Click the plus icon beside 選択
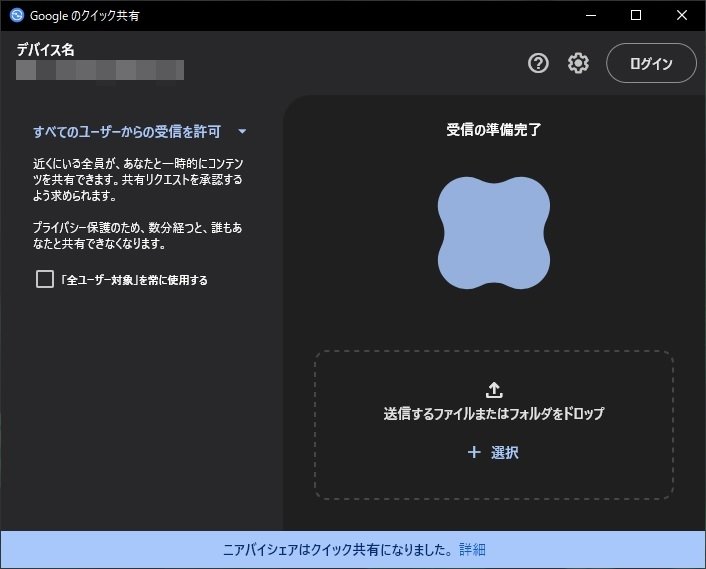Viewport: 706px width, 569px height. [474, 452]
